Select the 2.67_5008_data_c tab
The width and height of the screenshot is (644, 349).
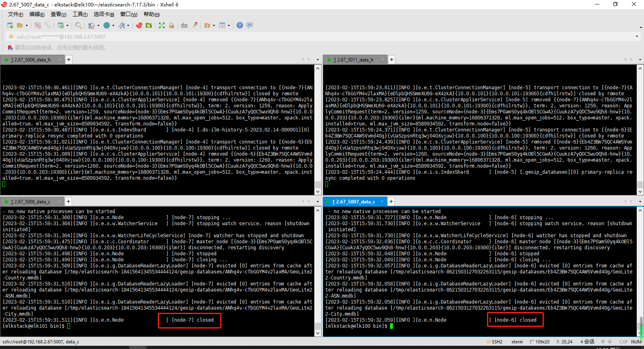tap(32, 202)
